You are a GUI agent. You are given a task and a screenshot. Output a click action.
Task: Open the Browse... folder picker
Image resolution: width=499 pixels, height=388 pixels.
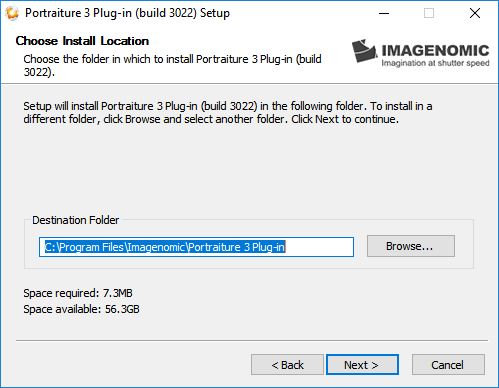coord(411,246)
